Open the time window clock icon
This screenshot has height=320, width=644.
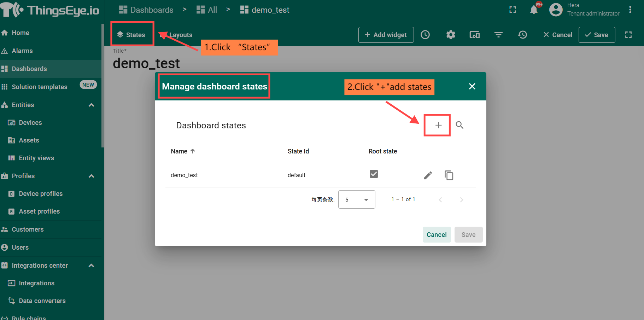coord(425,35)
